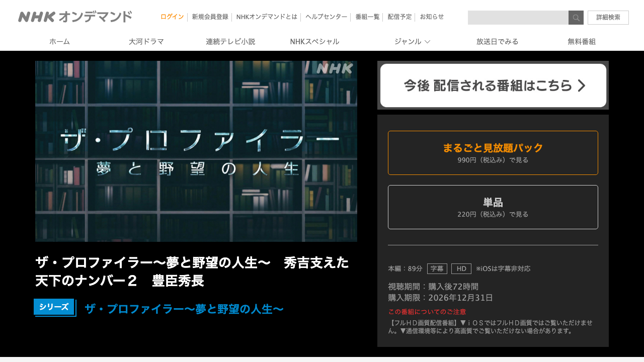Open NHKオンデマンドとは link

(x=267, y=17)
